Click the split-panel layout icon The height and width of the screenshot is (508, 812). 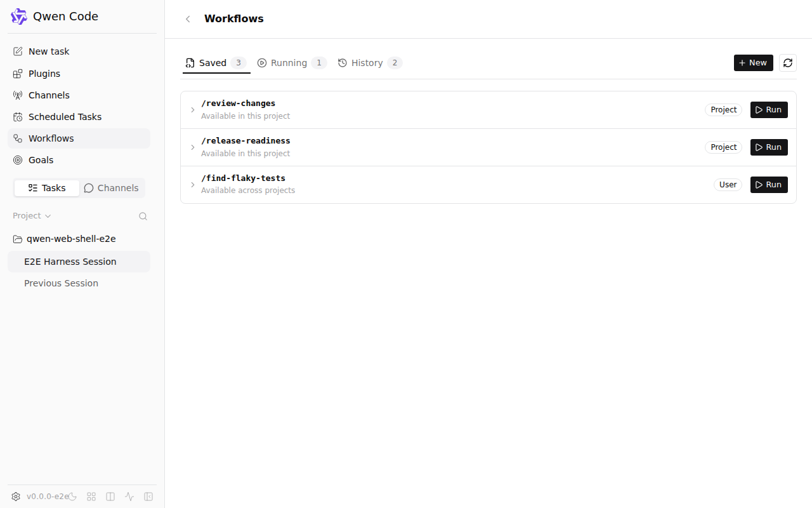110,497
